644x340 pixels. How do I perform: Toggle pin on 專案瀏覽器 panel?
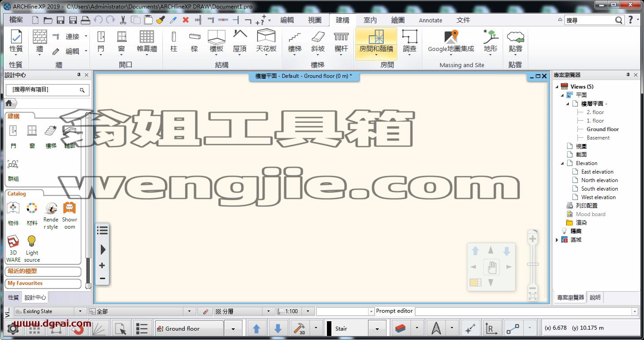pyautogui.click(x=628, y=75)
